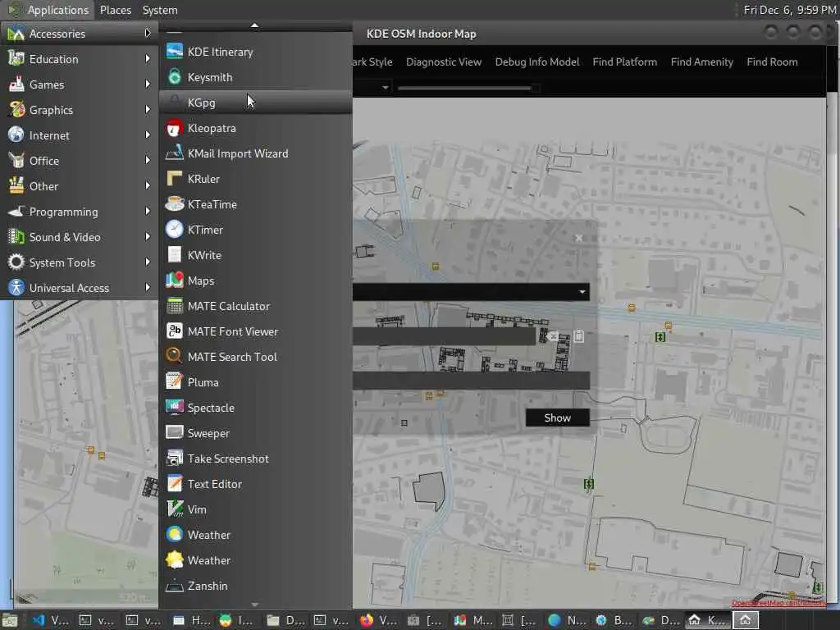Click the paste icon beside dialog field
Image resolution: width=840 pixels, height=630 pixels.
[578, 336]
